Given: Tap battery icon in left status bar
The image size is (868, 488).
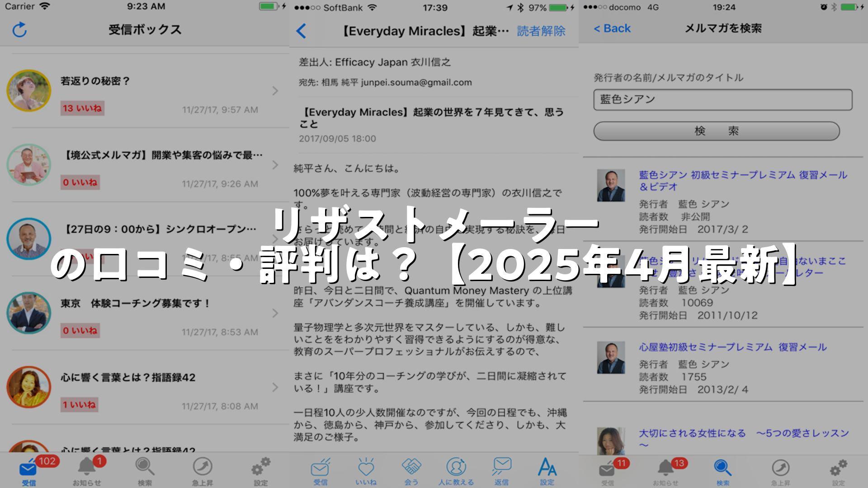Looking at the screenshot, I should 269,7.
